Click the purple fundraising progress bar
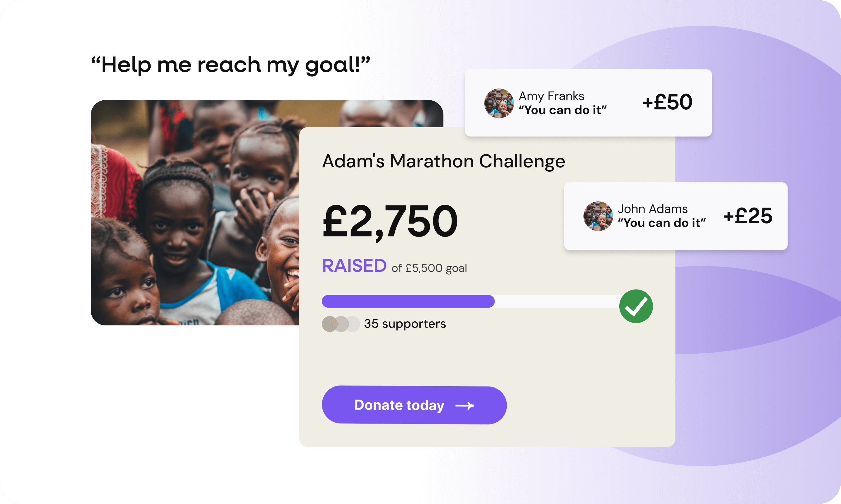Image resolution: width=841 pixels, height=504 pixels. (408, 301)
